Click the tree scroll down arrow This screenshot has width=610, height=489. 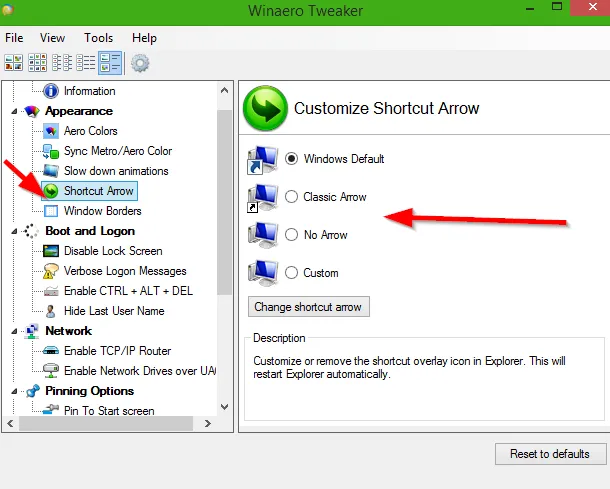point(224,407)
